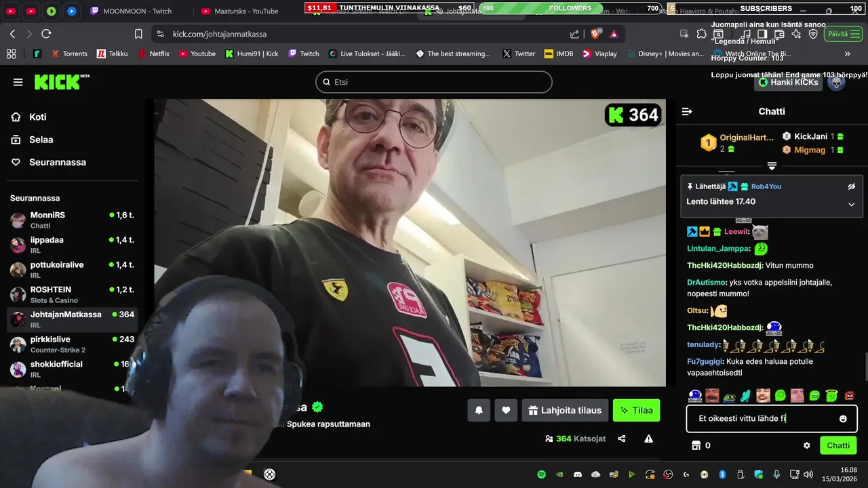Image resolution: width=868 pixels, height=488 pixels.
Task: Collapse the chat leaderboard handle
Action: [x=772, y=166]
